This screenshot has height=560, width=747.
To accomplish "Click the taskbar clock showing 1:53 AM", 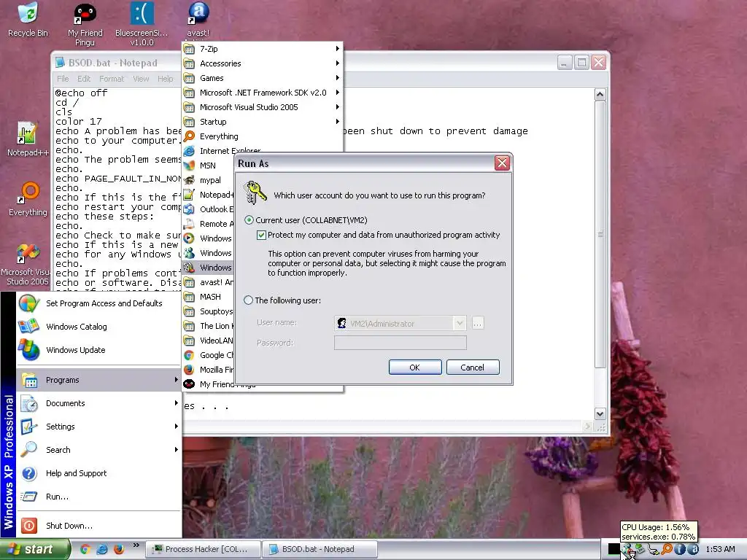I will [720, 549].
